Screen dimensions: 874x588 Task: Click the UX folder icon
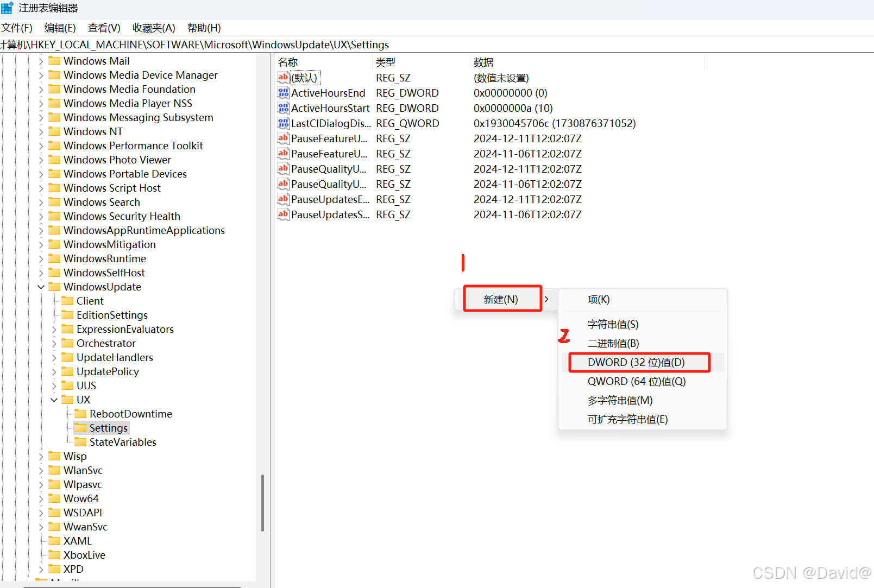[x=67, y=399]
